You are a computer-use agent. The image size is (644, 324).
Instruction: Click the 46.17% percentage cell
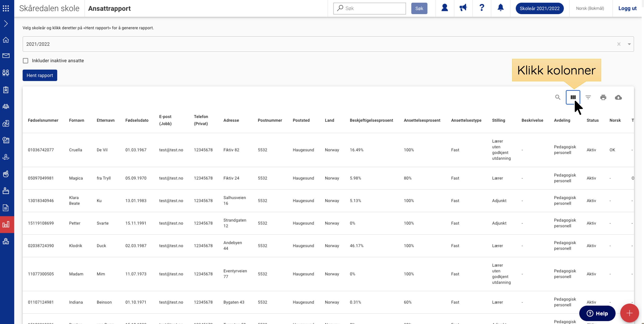click(x=357, y=246)
